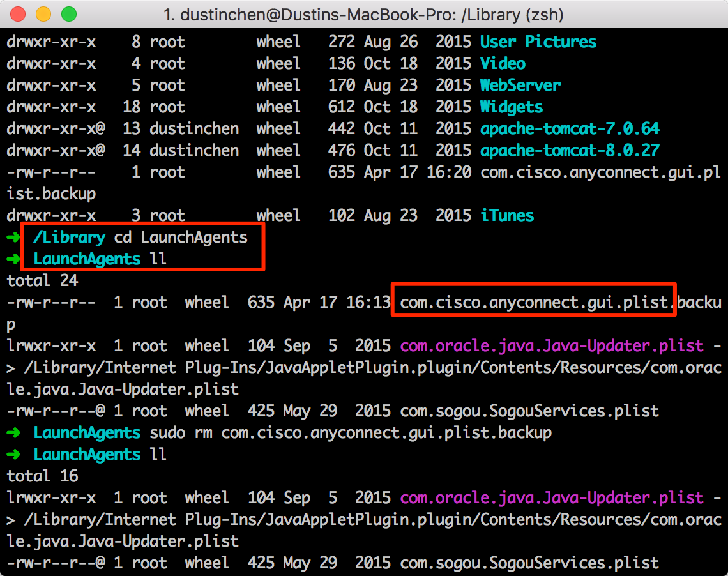
Task: Click 'dustinchen' owner on the tomcat-7 row
Action: (194, 128)
